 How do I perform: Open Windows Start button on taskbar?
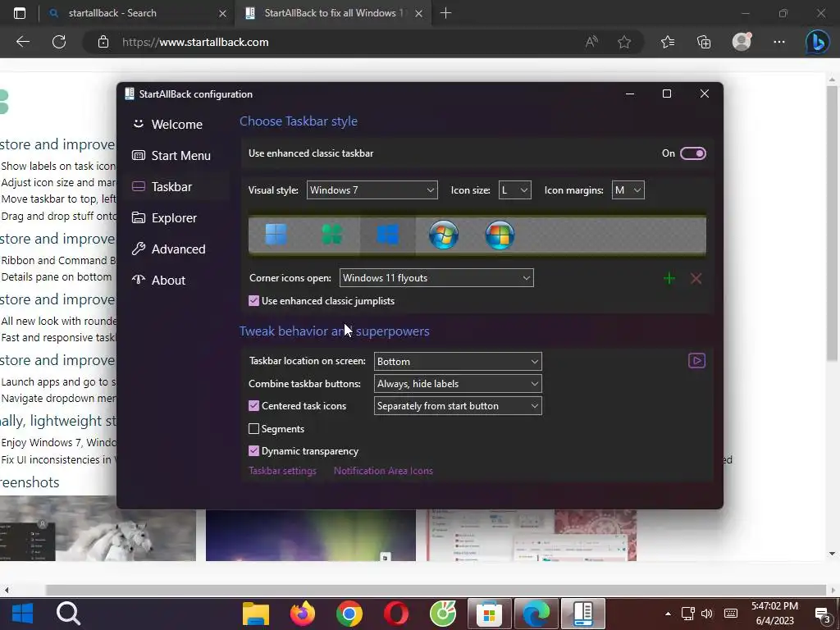22,614
